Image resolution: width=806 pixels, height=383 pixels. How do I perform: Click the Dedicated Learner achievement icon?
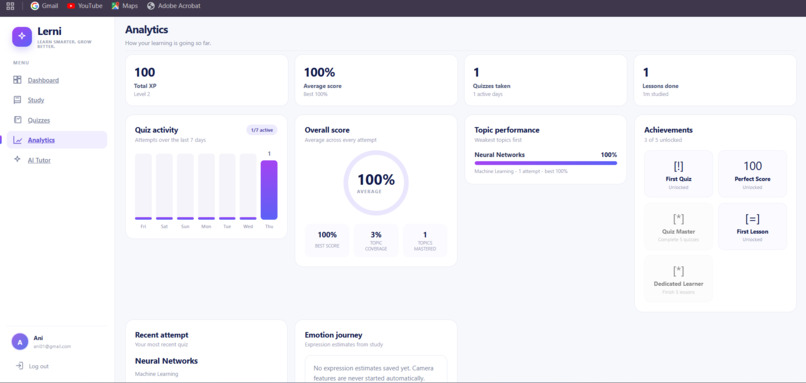(679, 271)
